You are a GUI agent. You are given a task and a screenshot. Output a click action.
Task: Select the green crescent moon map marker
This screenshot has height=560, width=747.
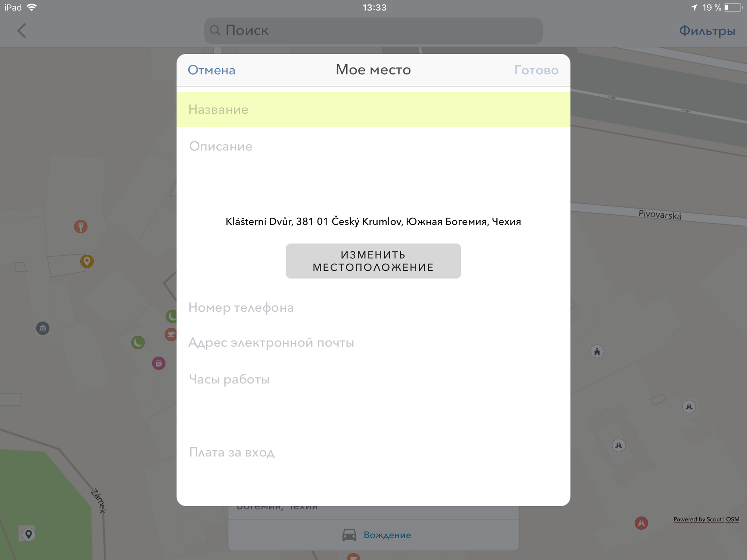click(x=138, y=342)
